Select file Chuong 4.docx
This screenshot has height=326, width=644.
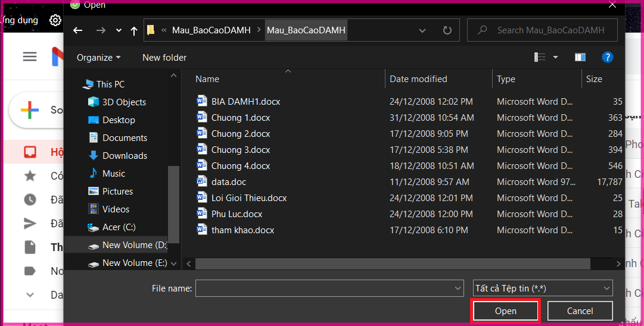(x=241, y=166)
